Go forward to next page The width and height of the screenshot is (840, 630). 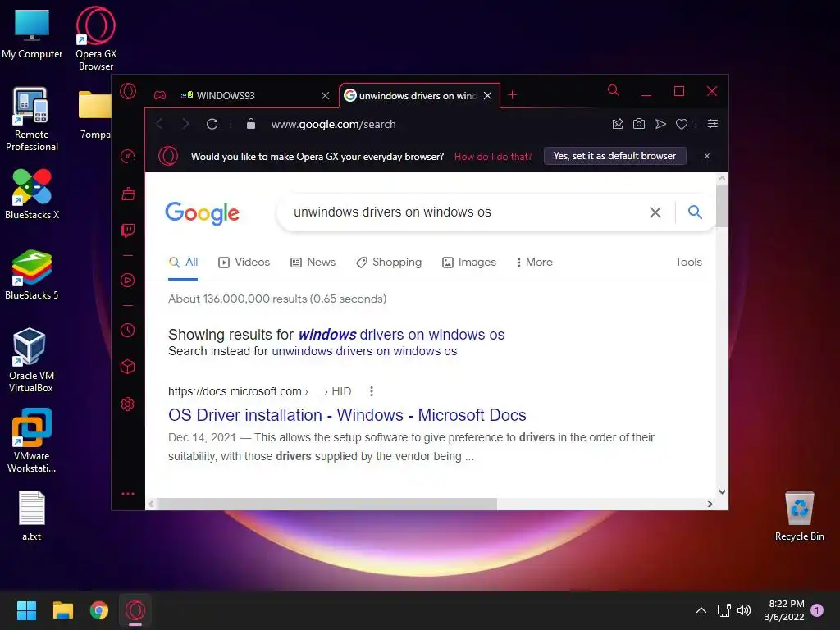185,125
